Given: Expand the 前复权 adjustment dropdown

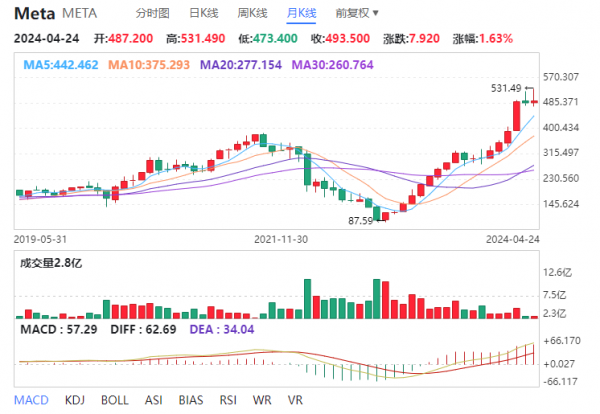Looking at the screenshot, I should (357, 13).
